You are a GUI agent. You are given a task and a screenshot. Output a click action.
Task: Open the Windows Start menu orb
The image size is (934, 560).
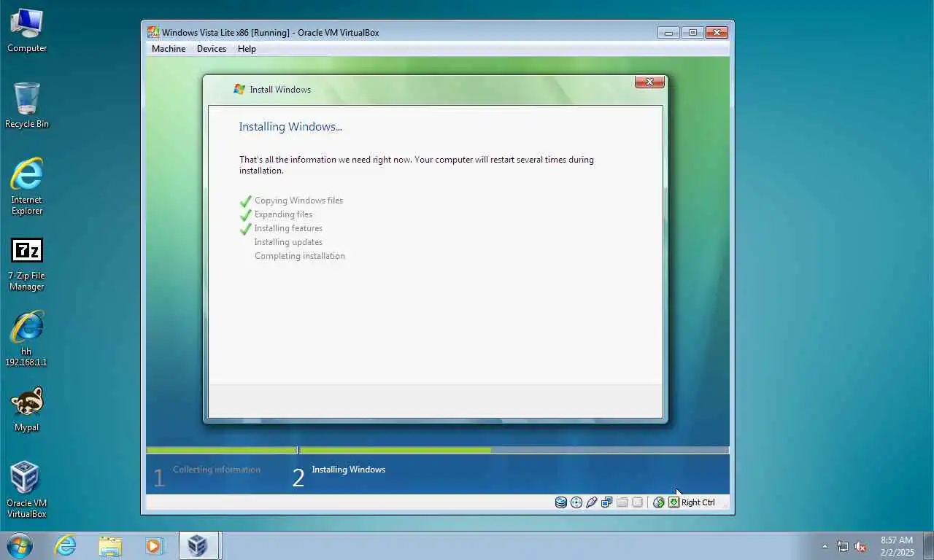click(x=20, y=545)
